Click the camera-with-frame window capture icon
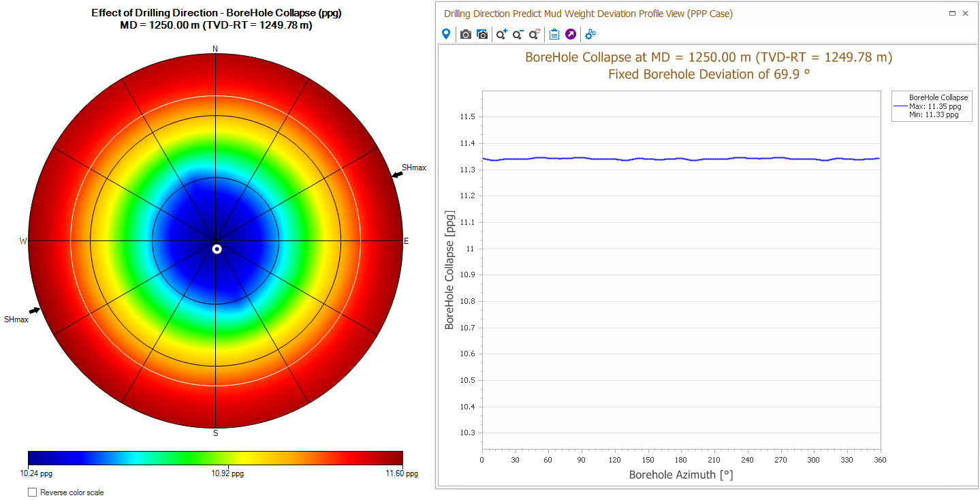This screenshot has width=980, height=500. (482, 34)
